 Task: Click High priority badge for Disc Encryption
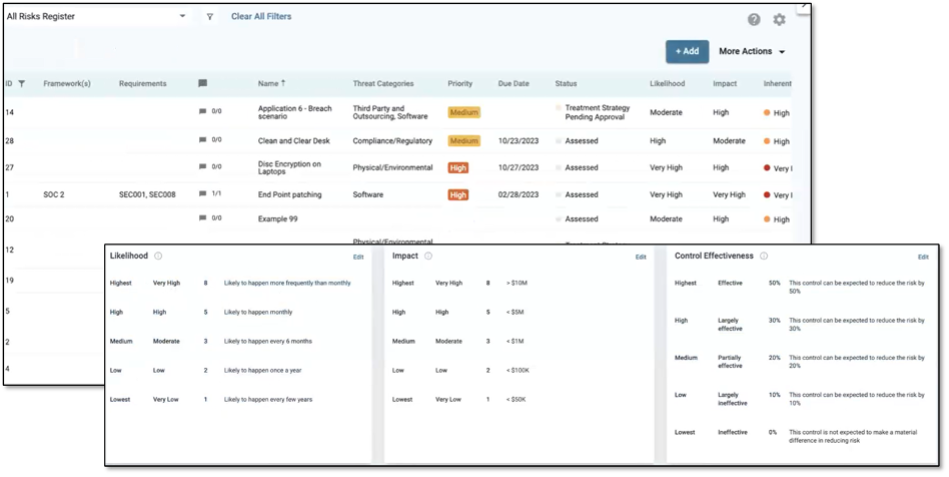(458, 168)
